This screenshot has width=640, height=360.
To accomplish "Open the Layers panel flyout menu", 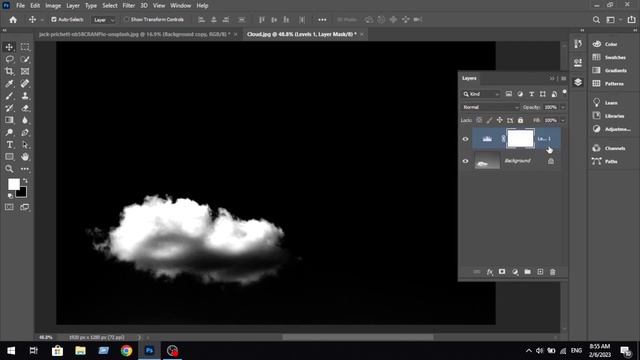I will [x=563, y=78].
